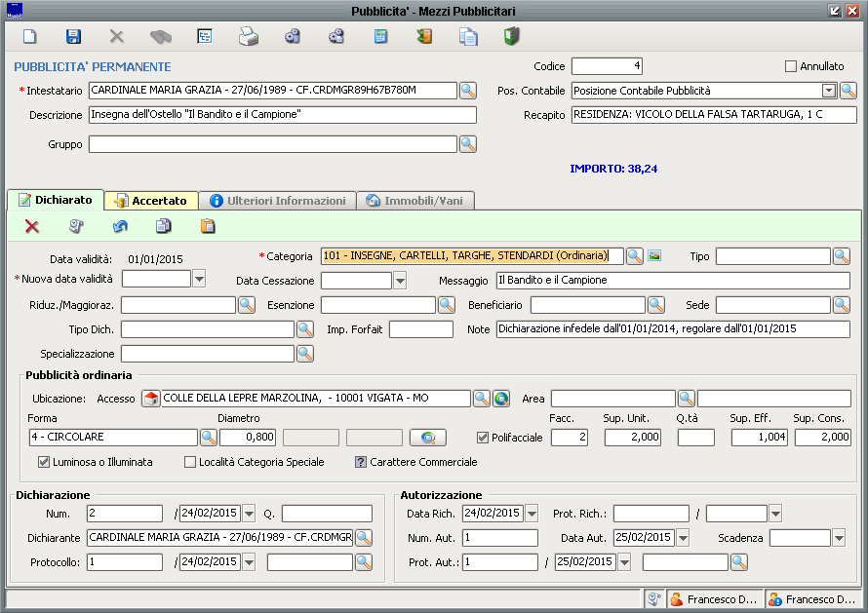Disable the Luminosa o Illuminata option
868x613 pixels.
(x=44, y=462)
